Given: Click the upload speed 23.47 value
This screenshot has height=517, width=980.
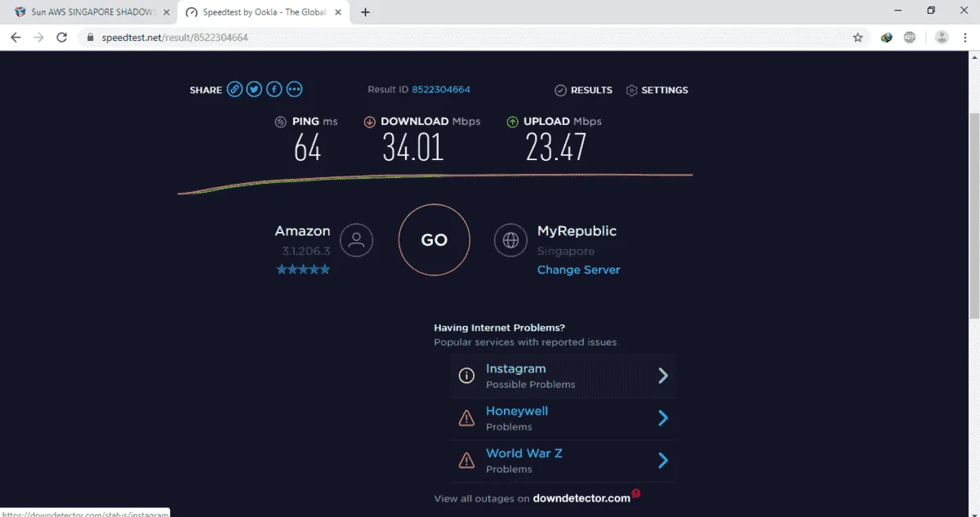Looking at the screenshot, I should click(555, 148).
